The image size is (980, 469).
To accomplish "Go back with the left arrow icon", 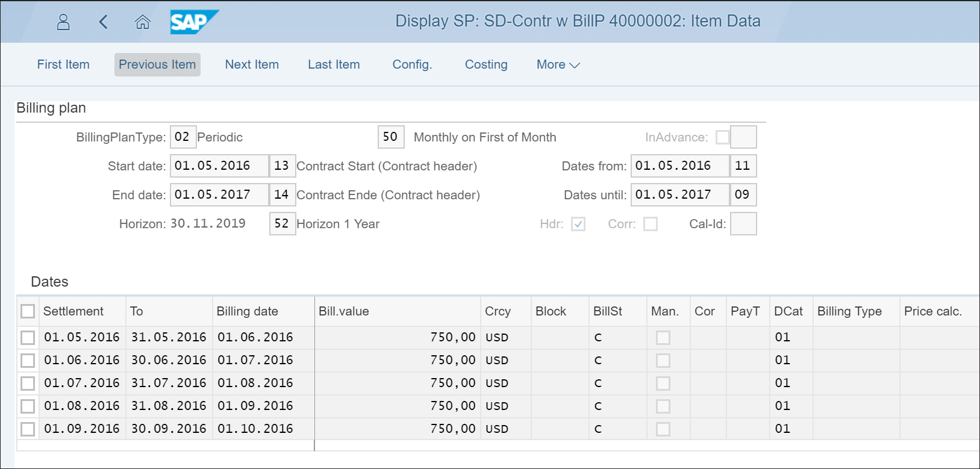I will 103,22.
